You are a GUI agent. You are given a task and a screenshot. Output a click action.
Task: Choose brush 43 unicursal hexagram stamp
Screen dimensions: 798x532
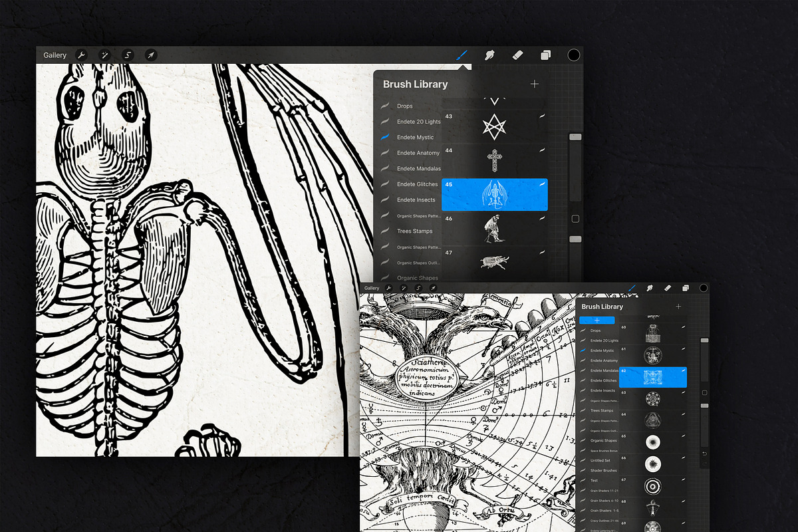click(x=495, y=126)
